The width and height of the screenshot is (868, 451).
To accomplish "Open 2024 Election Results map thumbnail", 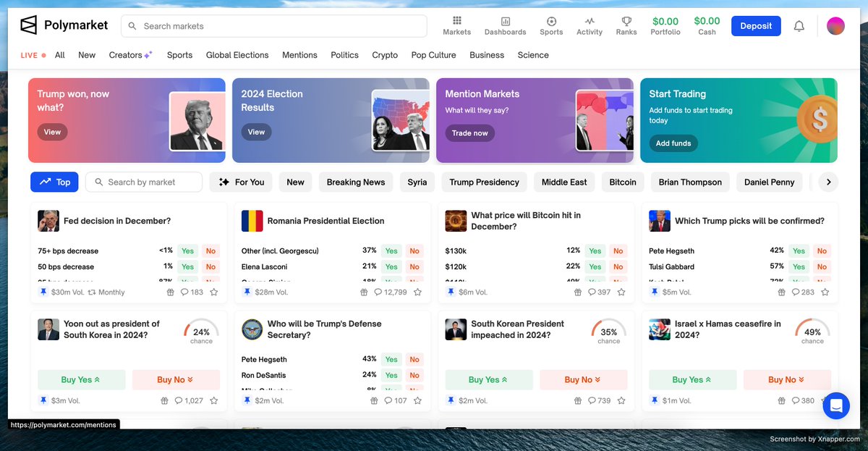I will click(401, 120).
